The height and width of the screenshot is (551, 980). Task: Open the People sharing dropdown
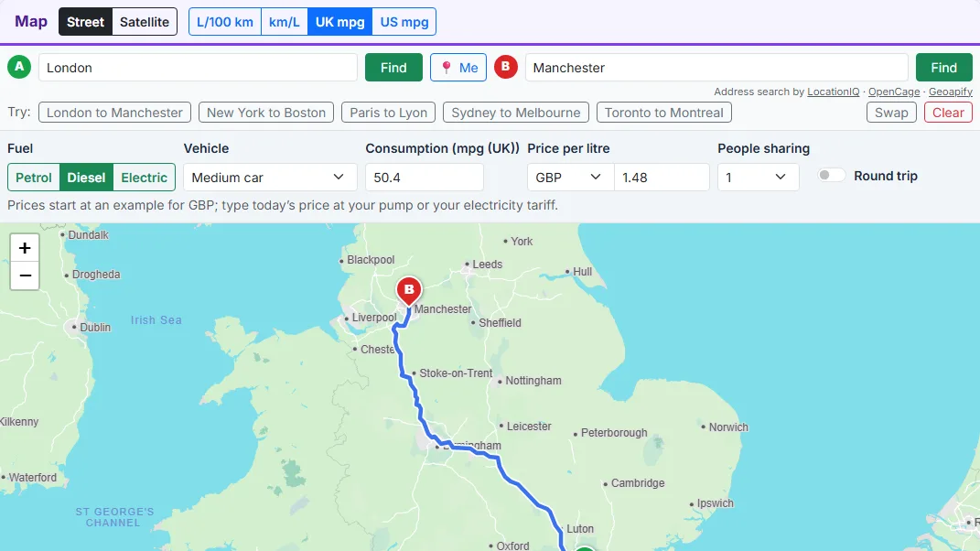pyautogui.click(x=759, y=178)
